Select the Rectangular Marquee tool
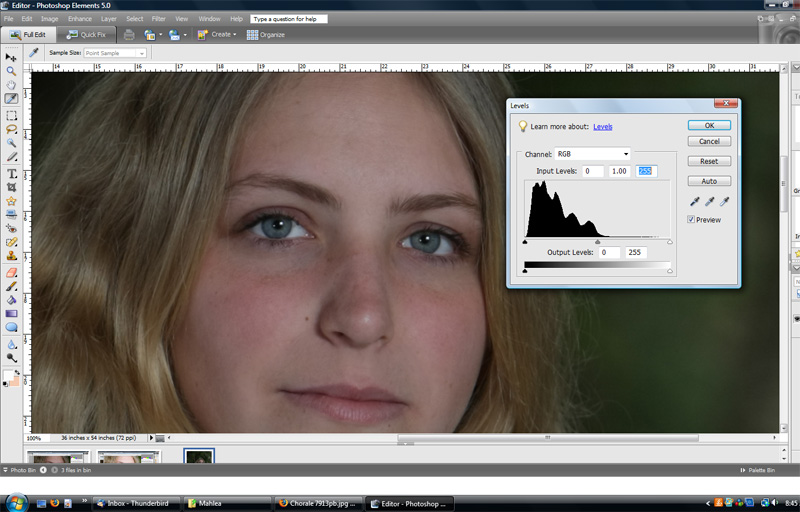Viewport: 800px width, 512px height. (11, 116)
